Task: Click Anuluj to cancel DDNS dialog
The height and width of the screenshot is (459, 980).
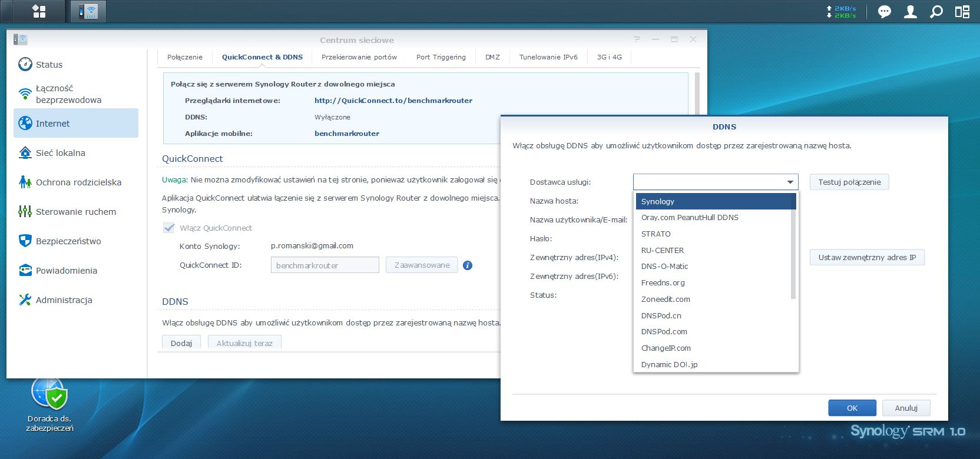Action: pos(906,408)
